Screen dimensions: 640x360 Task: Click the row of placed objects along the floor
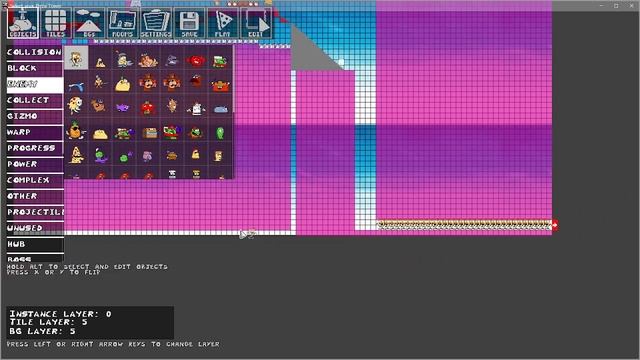(x=464, y=224)
